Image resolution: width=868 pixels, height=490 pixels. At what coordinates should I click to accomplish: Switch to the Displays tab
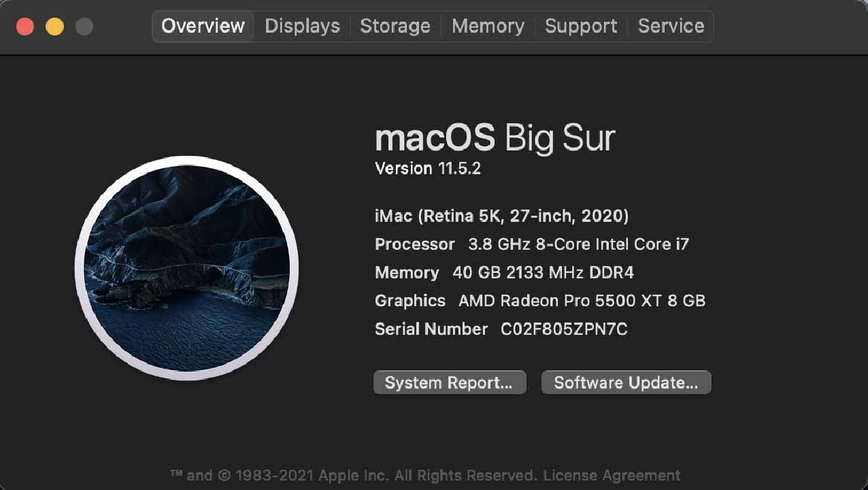pos(302,27)
